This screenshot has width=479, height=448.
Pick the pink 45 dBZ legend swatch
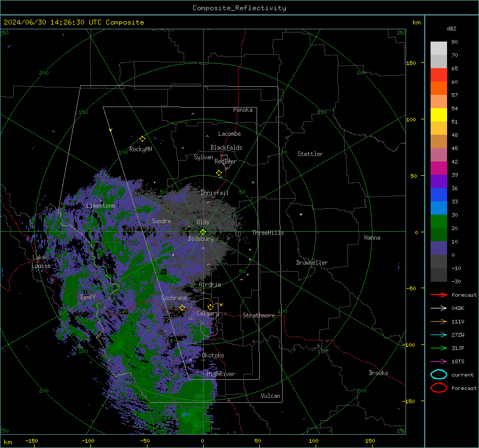439,154
